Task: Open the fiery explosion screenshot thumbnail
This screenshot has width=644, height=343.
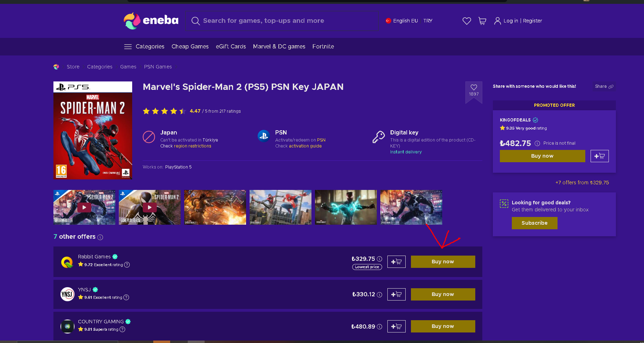Action: click(x=215, y=207)
